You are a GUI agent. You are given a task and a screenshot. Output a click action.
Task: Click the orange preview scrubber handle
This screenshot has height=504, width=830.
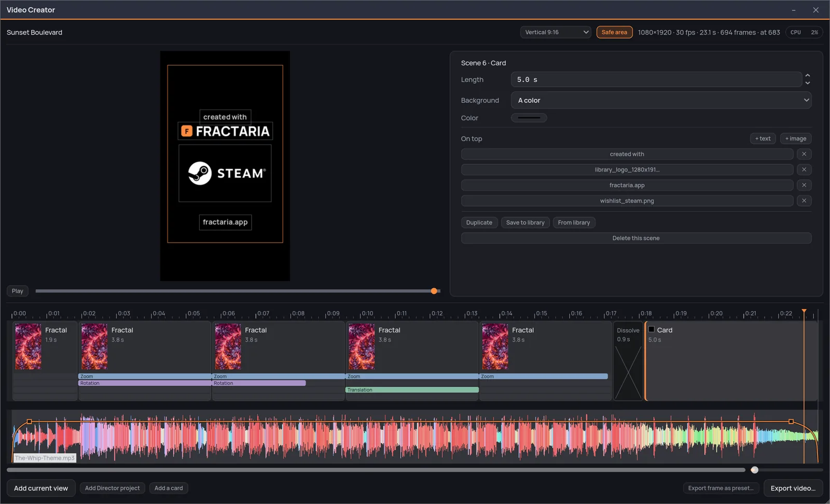click(x=434, y=291)
